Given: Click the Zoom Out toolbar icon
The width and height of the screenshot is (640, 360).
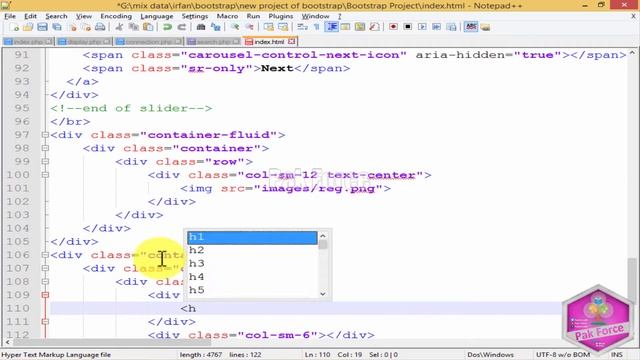Looking at the screenshot, I should tap(249, 27).
